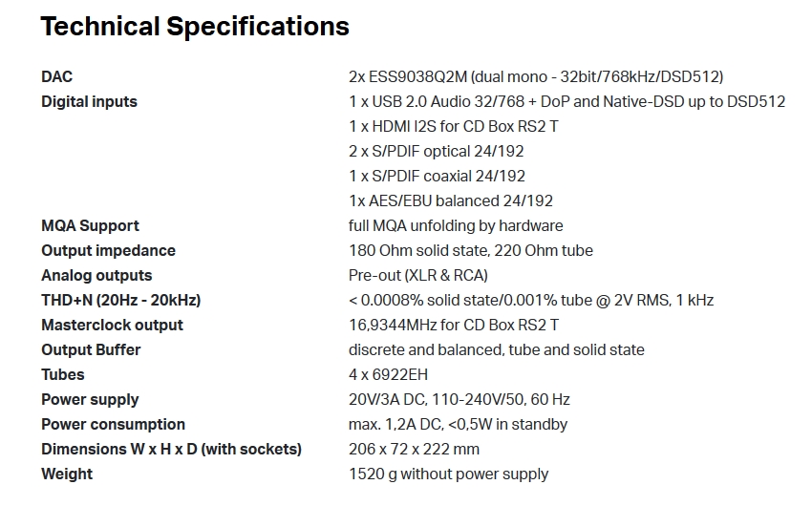Click the 1520 g weight value
The width and height of the screenshot is (812, 506).
[449, 474]
